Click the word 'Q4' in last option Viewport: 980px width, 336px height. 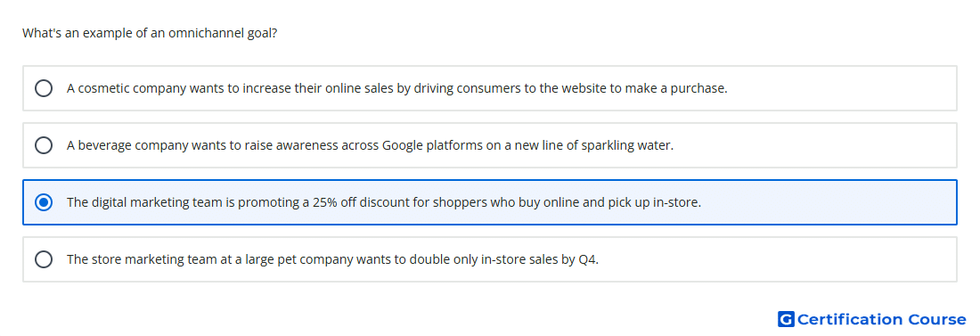coord(588,259)
